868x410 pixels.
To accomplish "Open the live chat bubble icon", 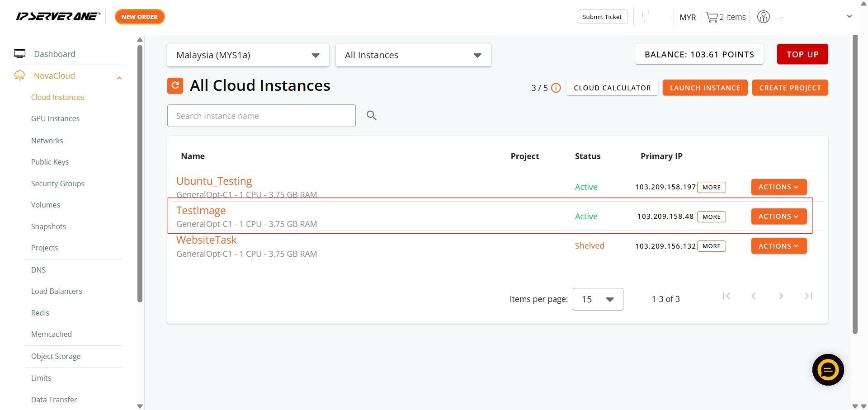I will coord(827,370).
